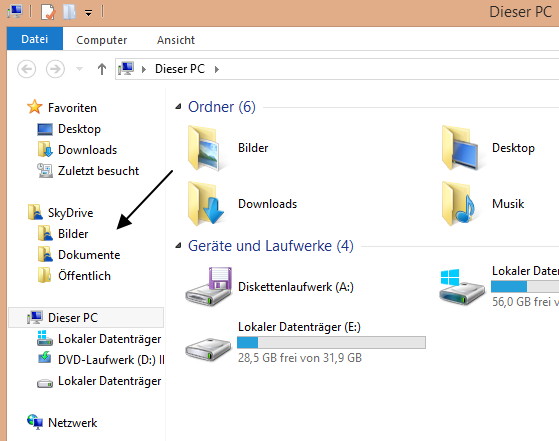Click the system drive capacity bar

coord(525,286)
